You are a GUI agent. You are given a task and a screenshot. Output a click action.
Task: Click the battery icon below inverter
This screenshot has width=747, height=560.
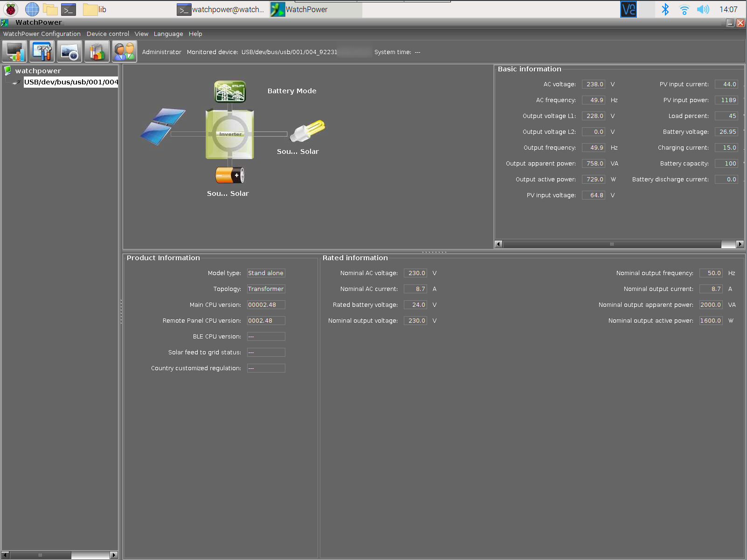[x=230, y=175]
